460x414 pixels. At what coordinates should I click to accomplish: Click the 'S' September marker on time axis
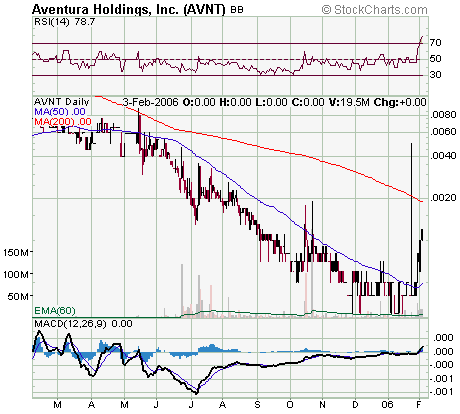(x=257, y=405)
